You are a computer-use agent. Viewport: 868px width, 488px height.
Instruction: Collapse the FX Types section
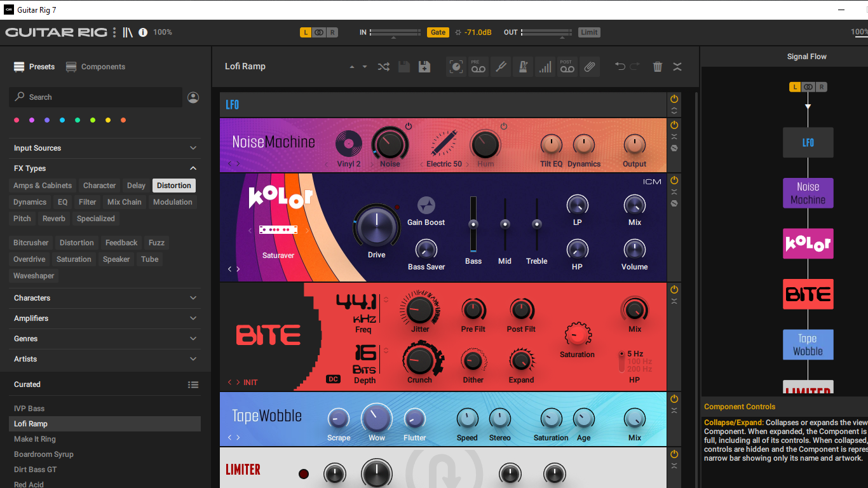pos(193,168)
